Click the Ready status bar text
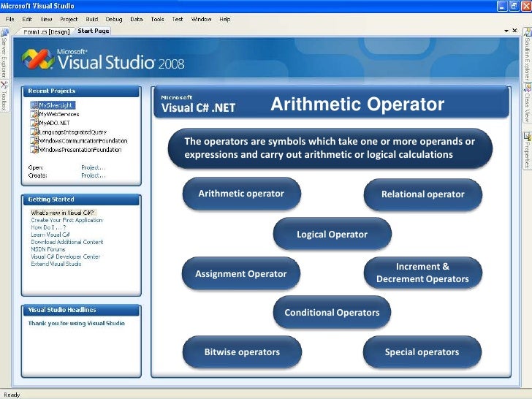Screen dimensions: 532x399 pos(12,395)
